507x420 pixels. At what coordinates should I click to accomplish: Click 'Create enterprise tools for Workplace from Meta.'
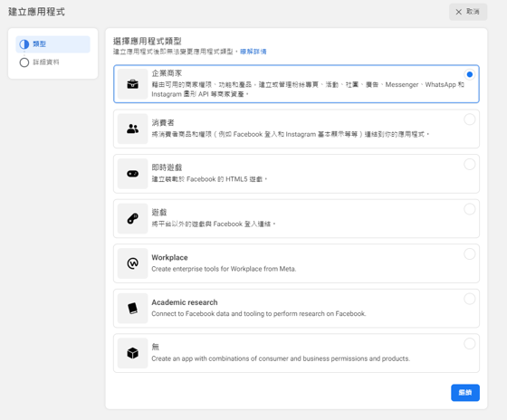point(224,269)
